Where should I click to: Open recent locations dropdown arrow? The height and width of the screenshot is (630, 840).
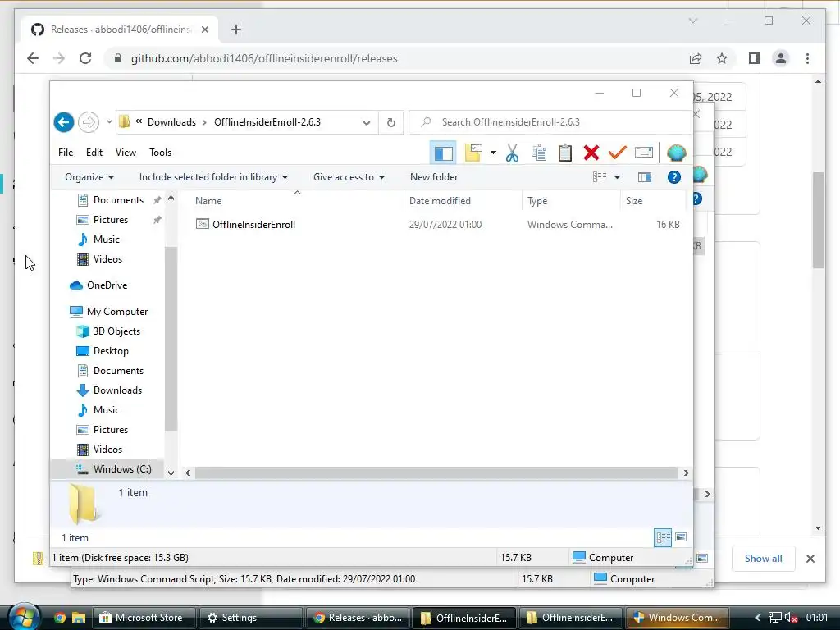109,122
